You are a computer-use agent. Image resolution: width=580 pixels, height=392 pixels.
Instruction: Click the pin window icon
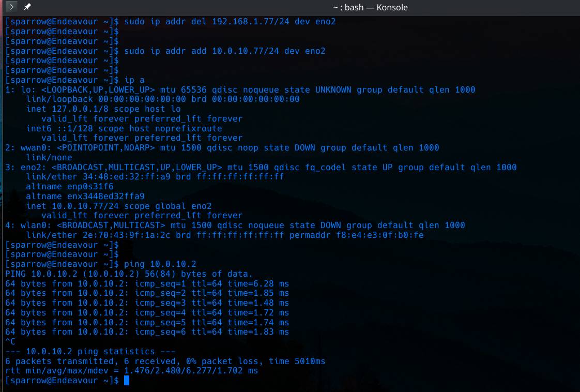pos(27,7)
